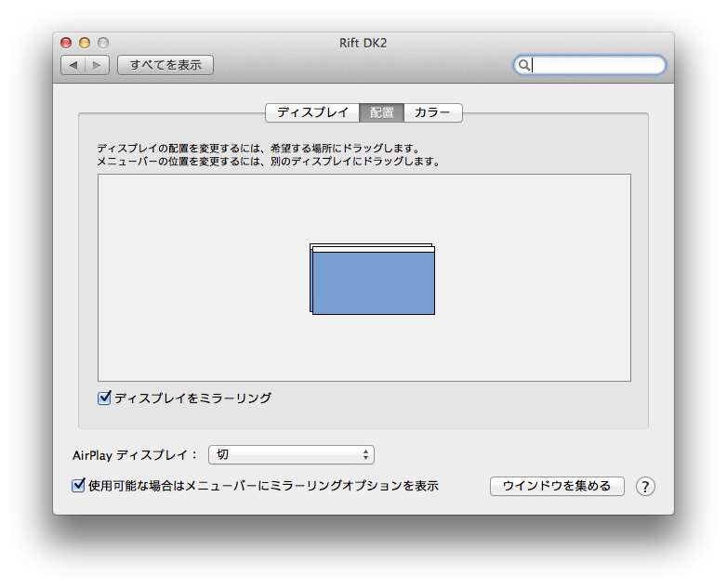Image resolution: width=727 pixels, height=588 pixels.
Task: Open help with the question mark button
Action: 645,487
